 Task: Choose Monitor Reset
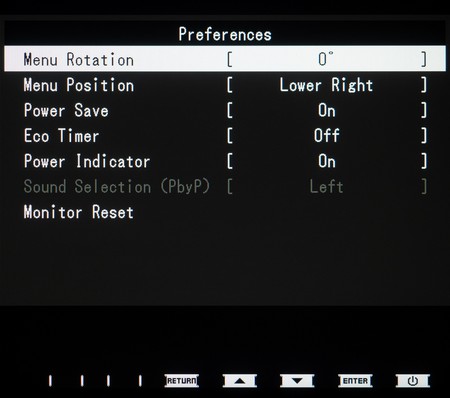pyautogui.click(x=79, y=212)
